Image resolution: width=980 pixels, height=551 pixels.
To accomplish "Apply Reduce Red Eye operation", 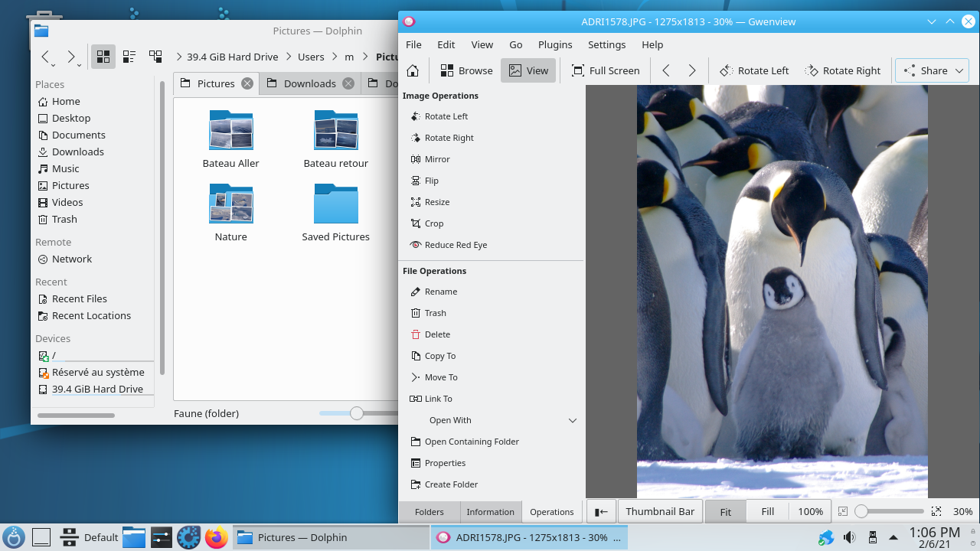I will click(455, 245).
